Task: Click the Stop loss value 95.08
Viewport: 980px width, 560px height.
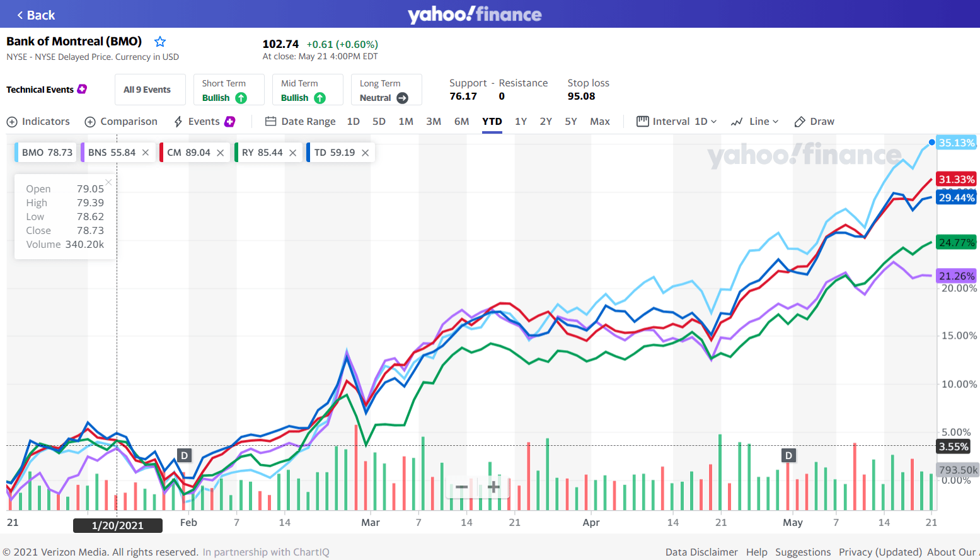Action: click(x=581, y=96)
